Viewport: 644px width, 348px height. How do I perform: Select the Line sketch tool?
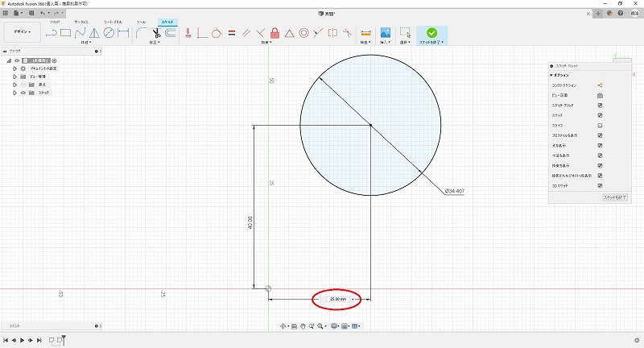click(51, 33)
